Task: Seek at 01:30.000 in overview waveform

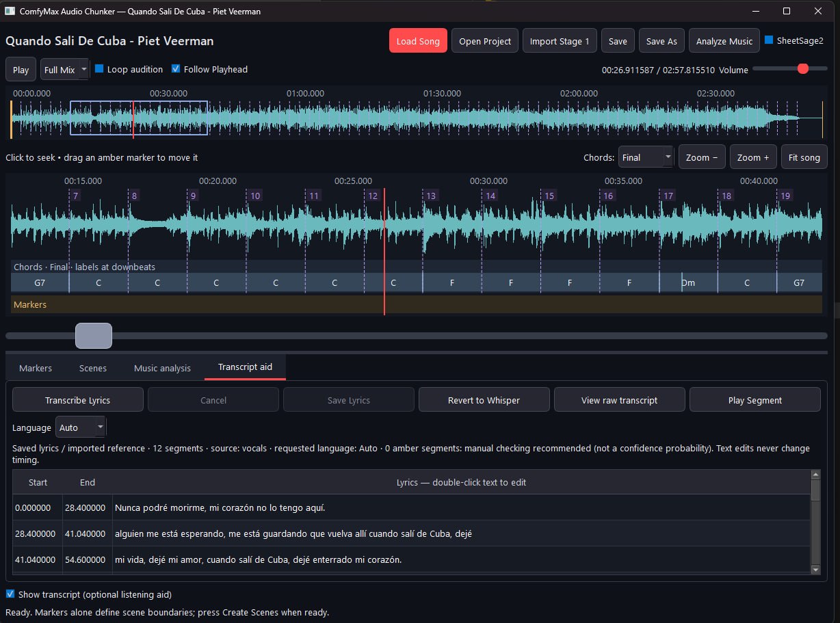Action: [x=442, y=120]
